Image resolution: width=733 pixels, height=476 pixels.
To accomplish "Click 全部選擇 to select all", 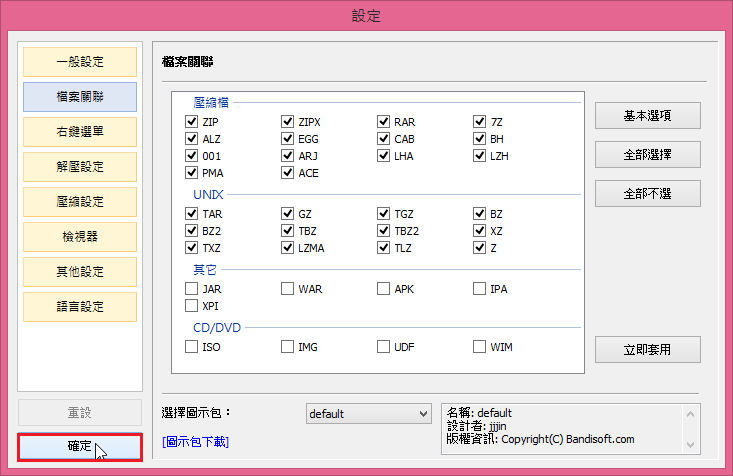I will coord(647,154).
